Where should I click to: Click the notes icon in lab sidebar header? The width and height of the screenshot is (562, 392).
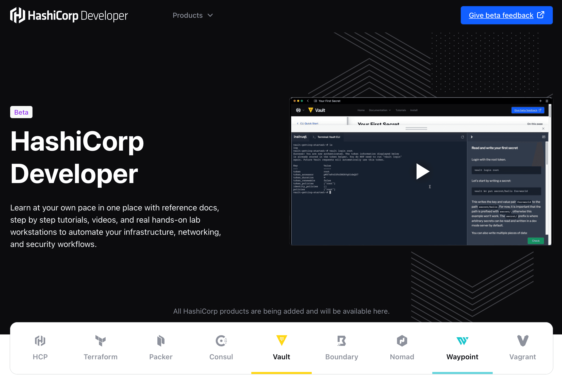pyautogui.click(x=543, y=137)
